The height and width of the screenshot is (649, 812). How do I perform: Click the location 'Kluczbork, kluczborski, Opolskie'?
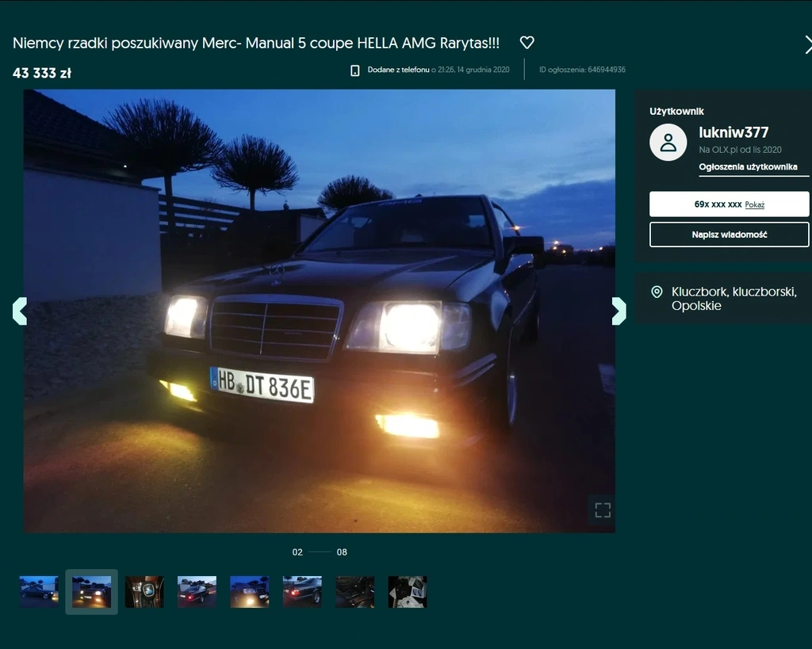click(733, 299)
